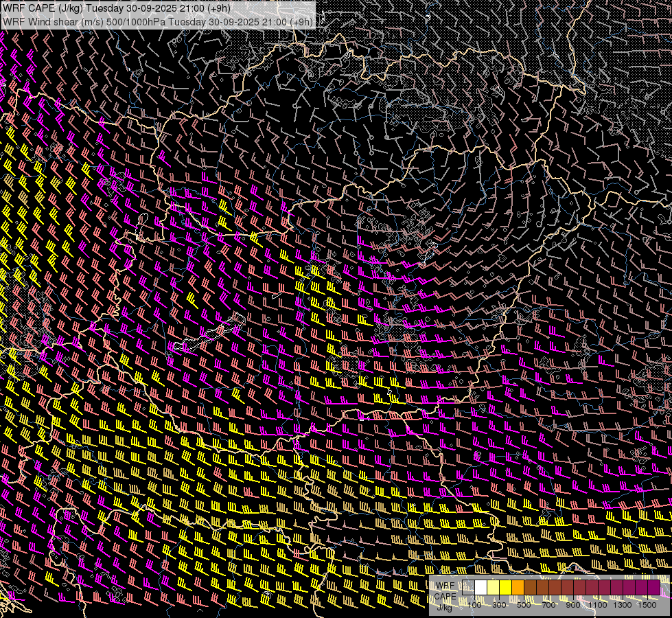Select the 900 legend tick label
Screen dimensions: 672x618
[x=573, y=605]
